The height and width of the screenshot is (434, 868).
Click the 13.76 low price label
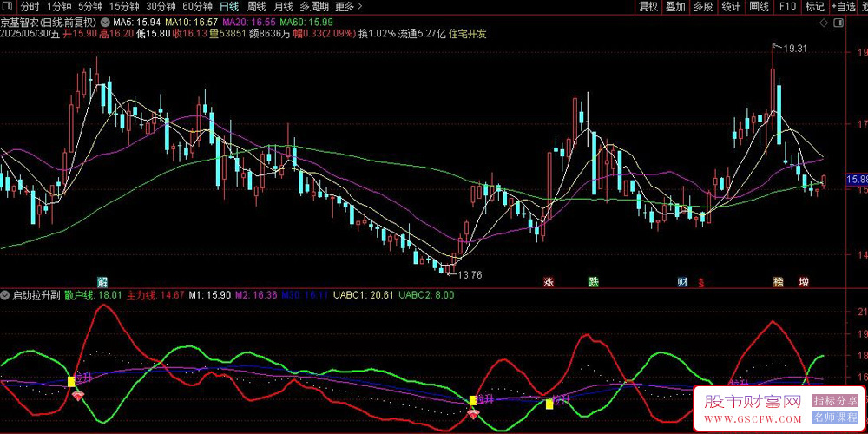tap(470, 274)
